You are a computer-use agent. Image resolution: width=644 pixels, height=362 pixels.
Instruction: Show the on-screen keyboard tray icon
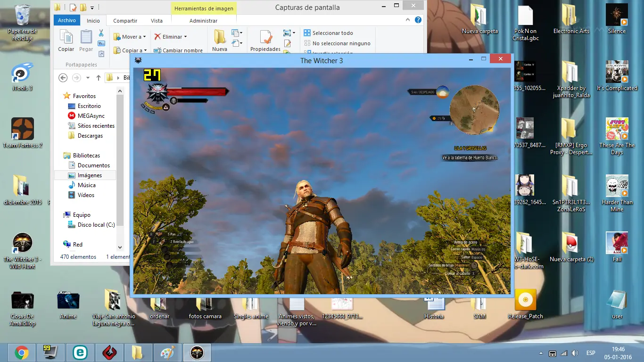pos(553,353)
